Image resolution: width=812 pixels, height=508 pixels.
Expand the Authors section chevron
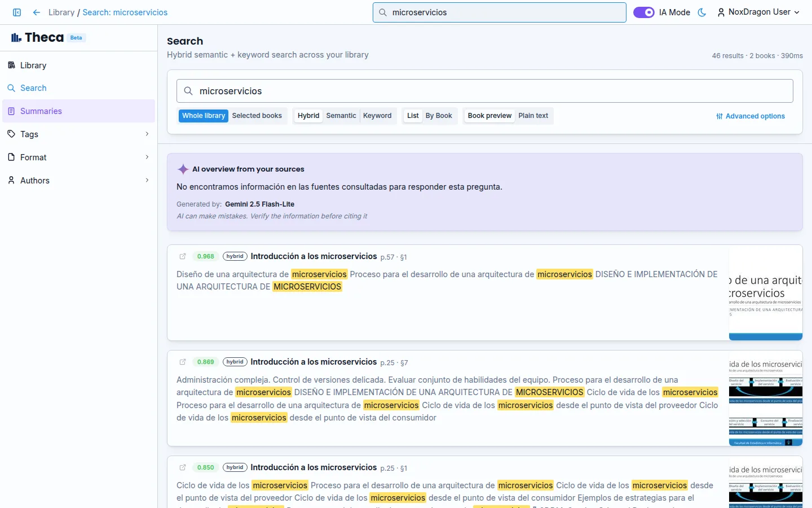coord(147,181)
